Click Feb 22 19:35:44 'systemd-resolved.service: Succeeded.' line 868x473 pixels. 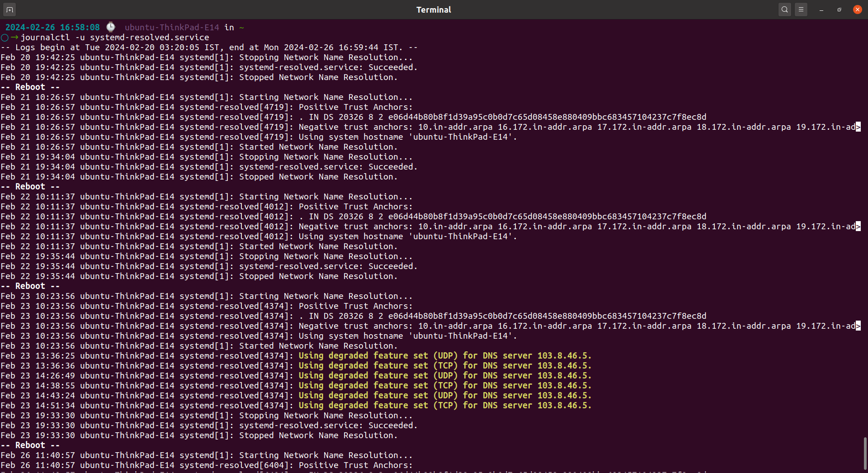click(209, 266)
